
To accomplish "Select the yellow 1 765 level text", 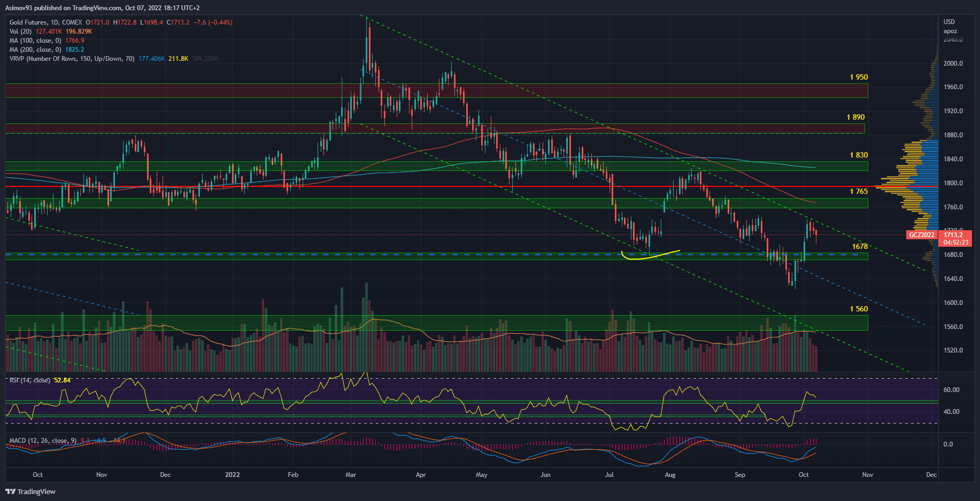I will (859, 192).
